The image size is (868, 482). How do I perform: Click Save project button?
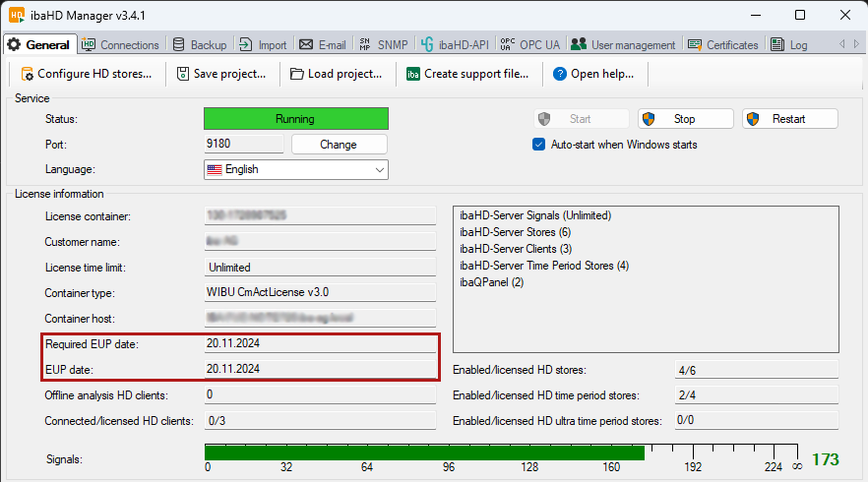[x=221, y=74]
